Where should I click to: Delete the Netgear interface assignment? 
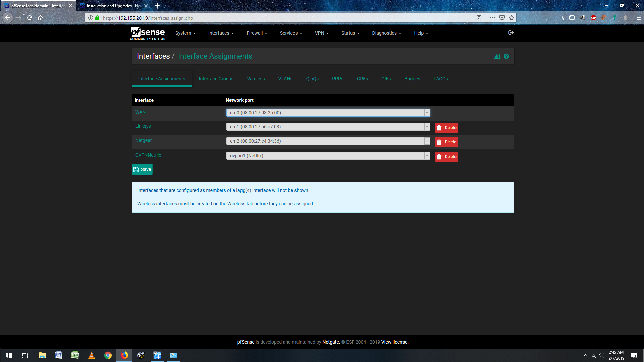[446, 142]
